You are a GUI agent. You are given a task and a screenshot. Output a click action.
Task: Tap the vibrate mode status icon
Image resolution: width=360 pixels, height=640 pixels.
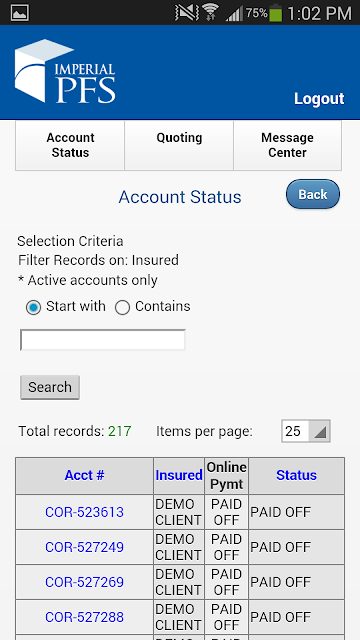coord(187,13)
